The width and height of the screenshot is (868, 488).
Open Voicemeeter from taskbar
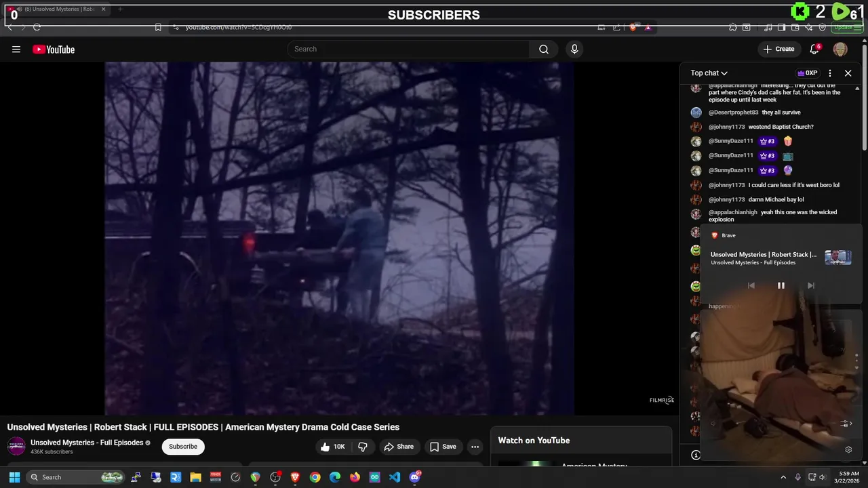point(216,477)
